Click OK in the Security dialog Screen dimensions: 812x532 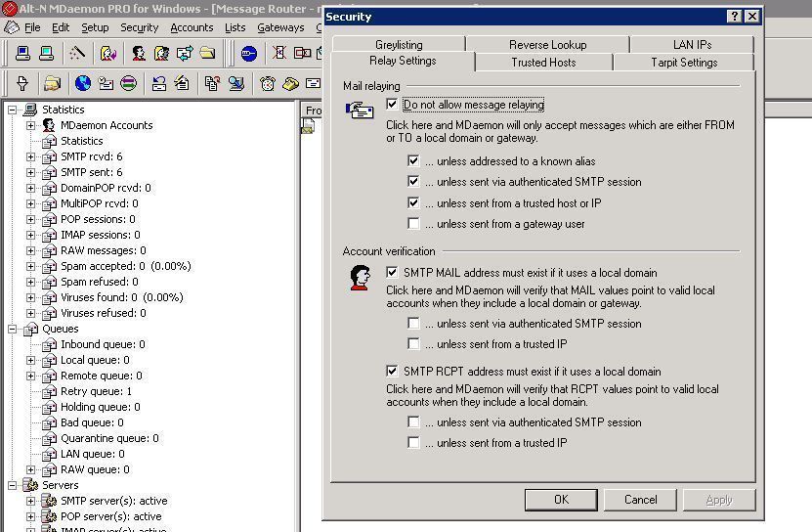tap(561, 500)
